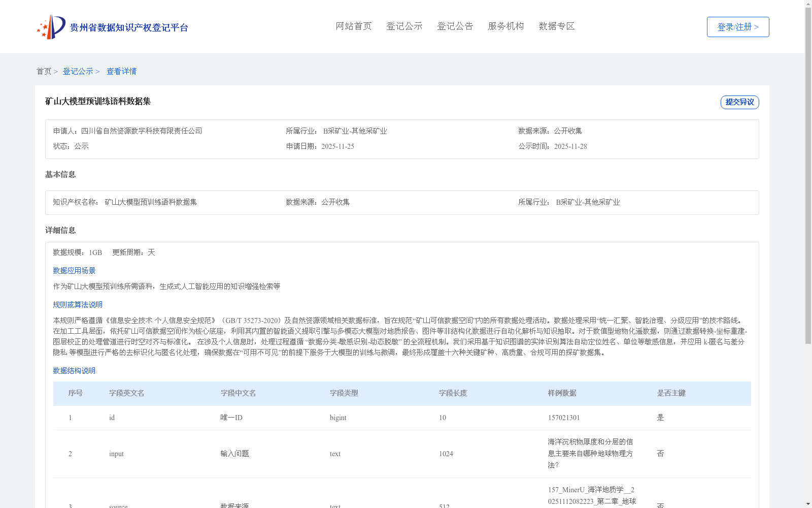The width and height of the screenshot is (812, 508).
Task: Click the 数据结构说明 heading
Action: (74, 371)
